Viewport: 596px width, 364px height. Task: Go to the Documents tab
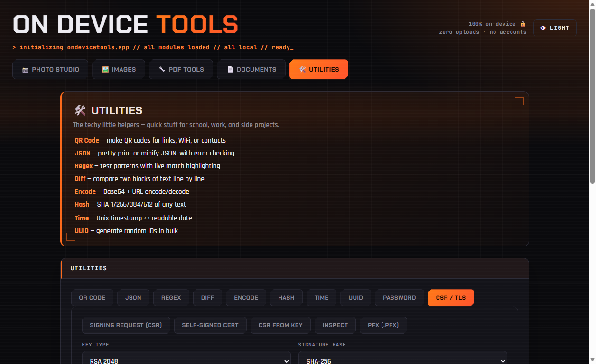pos(251,69)
